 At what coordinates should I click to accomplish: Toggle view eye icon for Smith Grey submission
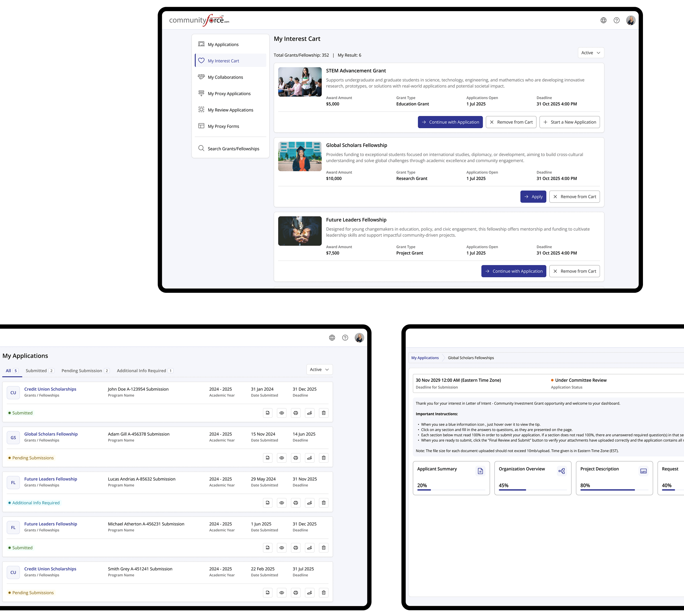pos(282,593)
